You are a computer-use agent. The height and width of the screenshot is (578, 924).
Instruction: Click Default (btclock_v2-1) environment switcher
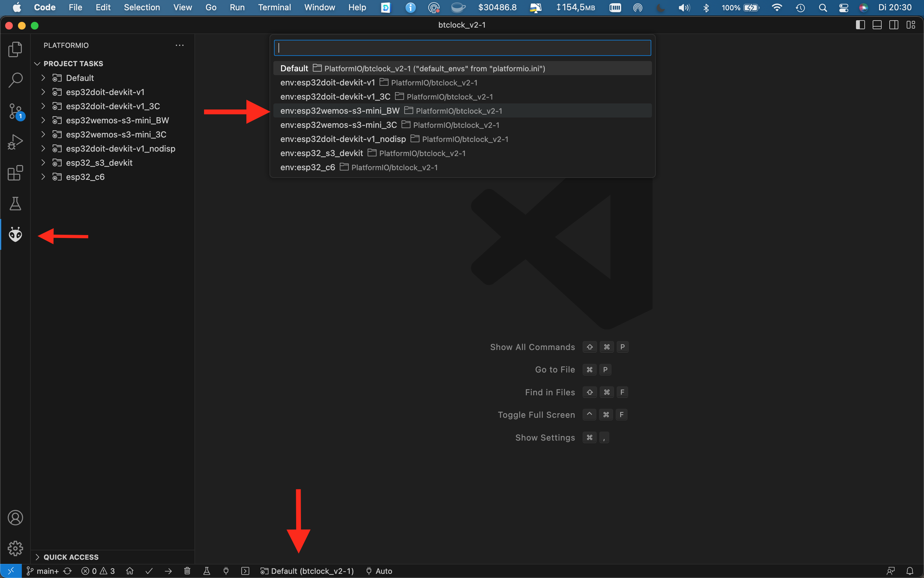tap(307, 571)
